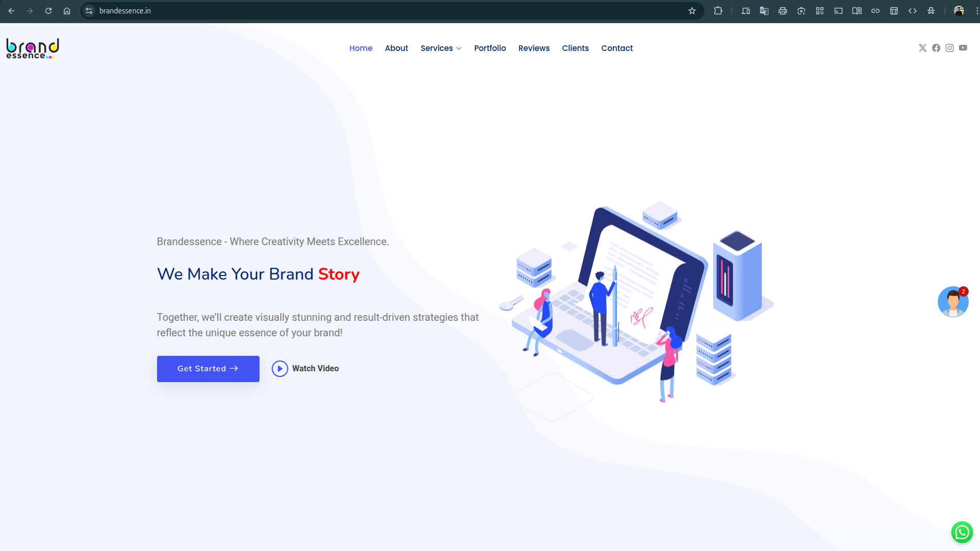Play the Watch Video link
Viewport: 980px width, 551px height.
(305, 369)
